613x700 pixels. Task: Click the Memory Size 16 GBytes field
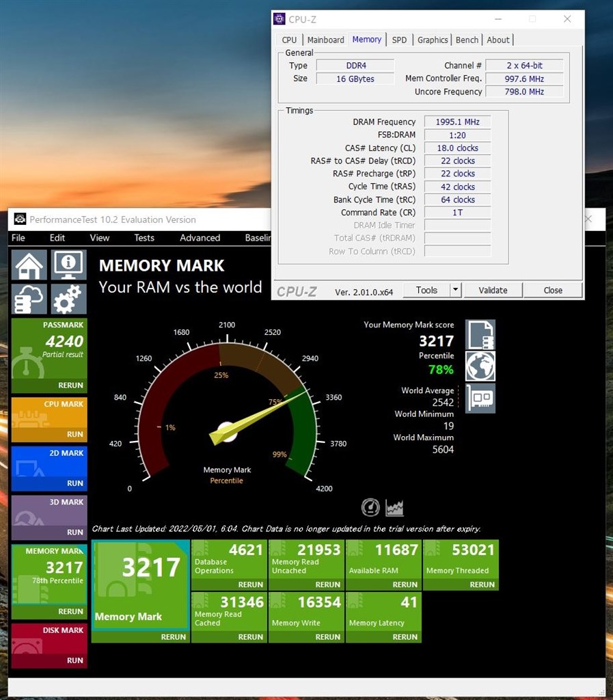[x=355, y=79]
